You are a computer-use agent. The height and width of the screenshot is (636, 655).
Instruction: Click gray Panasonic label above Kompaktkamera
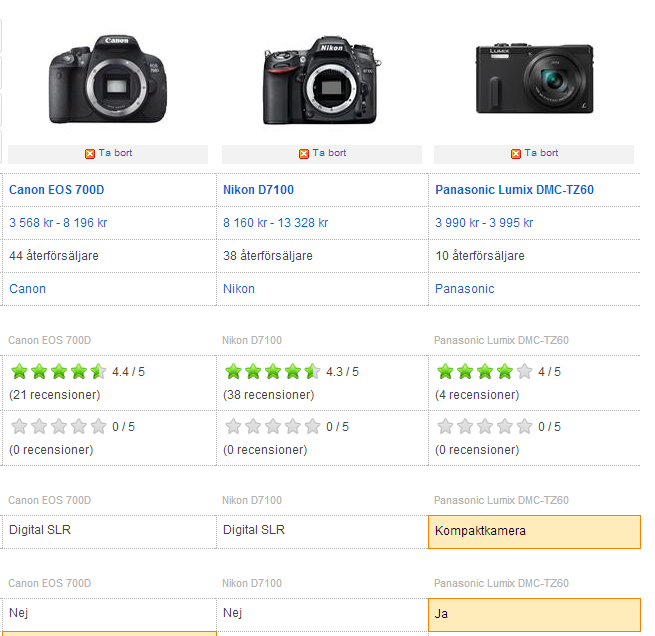(501, 500)
